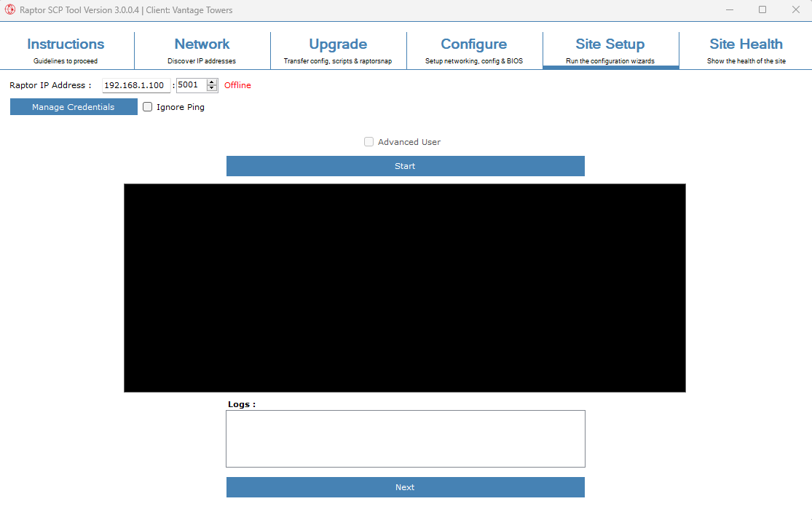812x520 pixels.
Task: Open the Upgrade tab
Action: [338, 44]
